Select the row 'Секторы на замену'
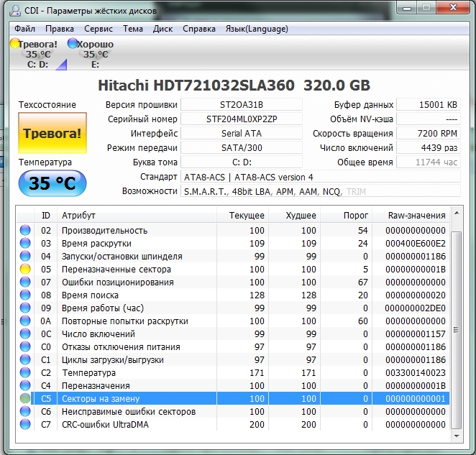The image size is (476, 455). (233, 398)
